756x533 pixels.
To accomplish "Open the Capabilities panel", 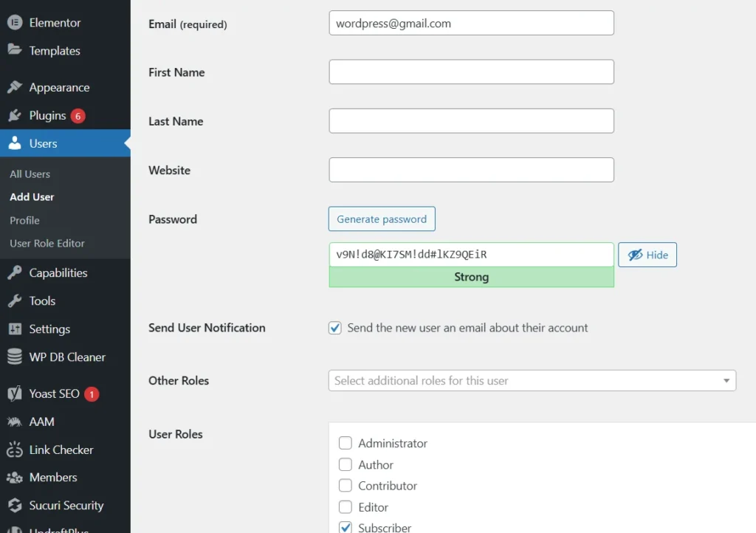I will [x=55, y=272].
